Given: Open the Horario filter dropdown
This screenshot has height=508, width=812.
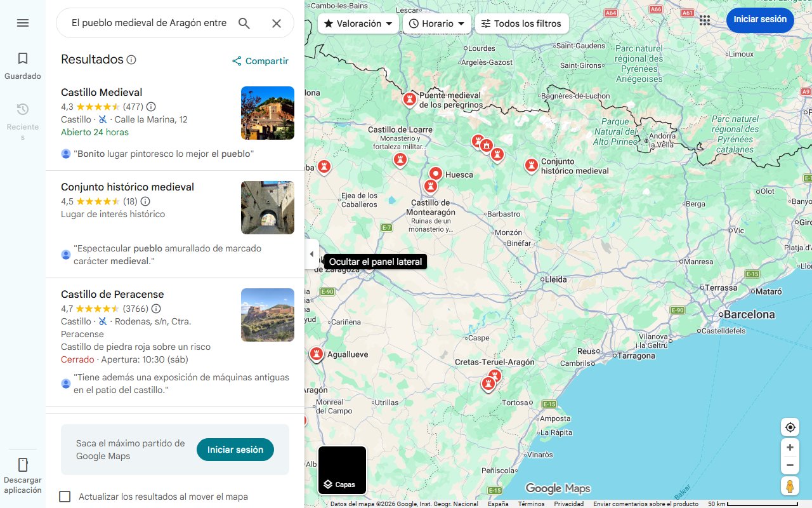Looking at the screenshot, I should pyautogui.click(x=436, y=23).
